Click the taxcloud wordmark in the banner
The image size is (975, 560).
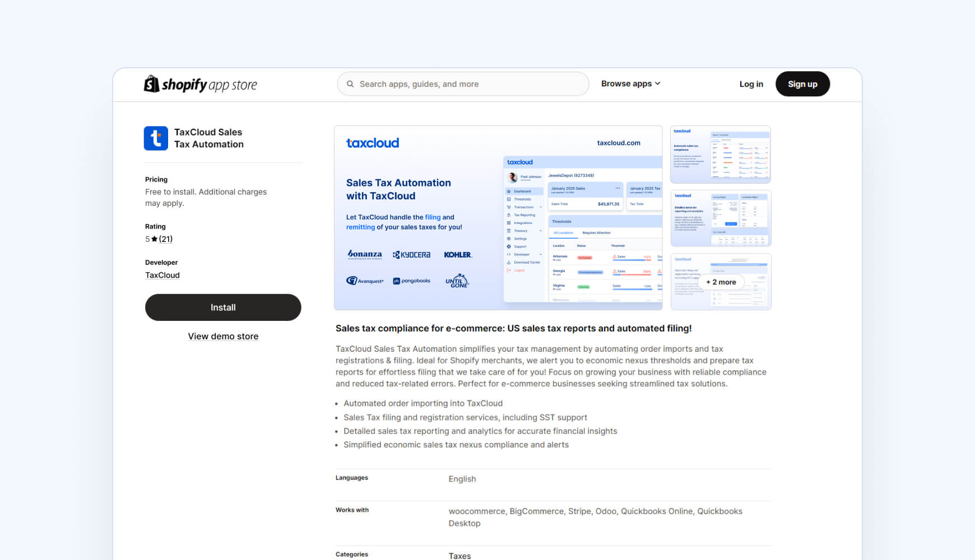pos(373,143)
